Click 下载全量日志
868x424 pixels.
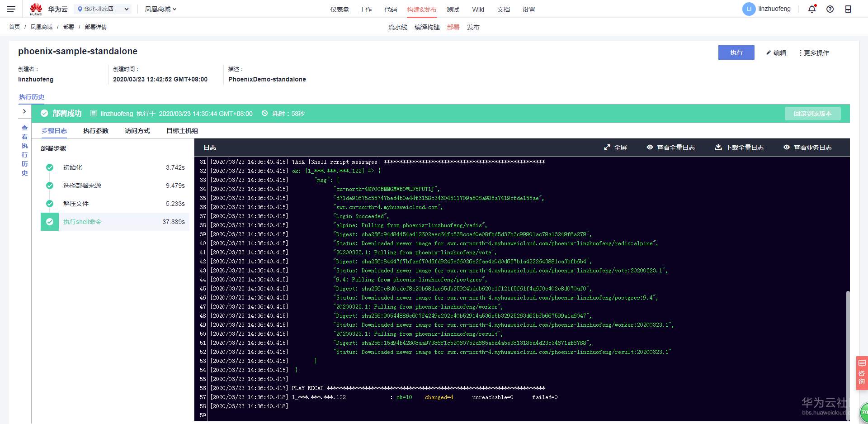point(739,148)
